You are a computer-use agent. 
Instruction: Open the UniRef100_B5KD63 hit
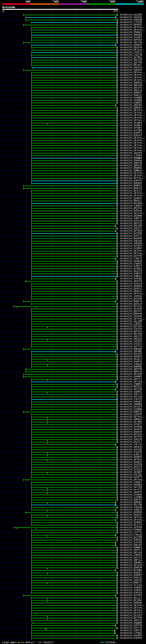(131, 32)
